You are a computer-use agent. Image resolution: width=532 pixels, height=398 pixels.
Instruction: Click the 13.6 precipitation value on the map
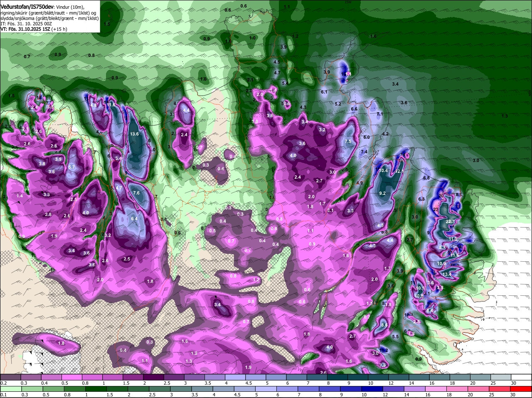click(x=134, y=134)
